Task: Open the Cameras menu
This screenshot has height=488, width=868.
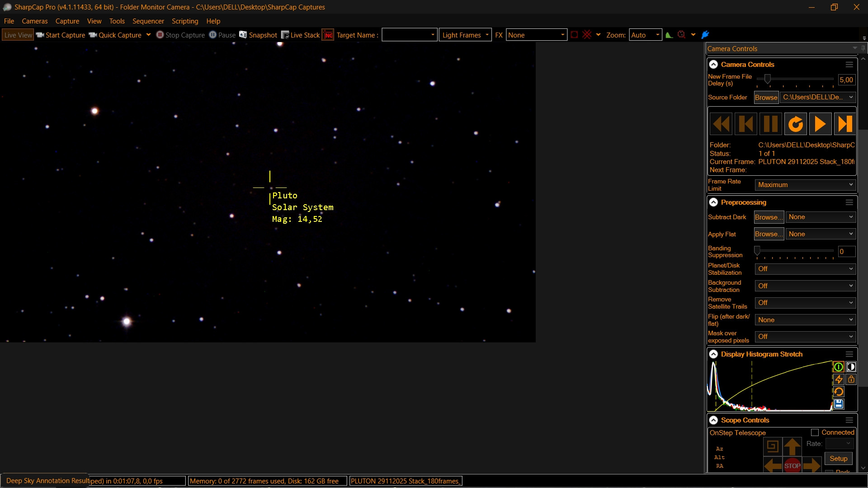Action: coord(35,21)
